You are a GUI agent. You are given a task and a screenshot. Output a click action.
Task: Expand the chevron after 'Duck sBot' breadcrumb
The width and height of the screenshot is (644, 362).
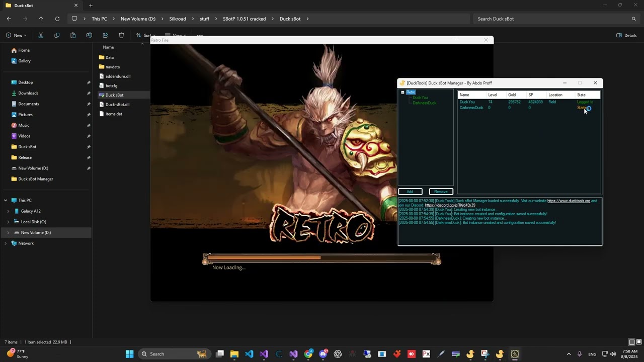tap(307, 19)
